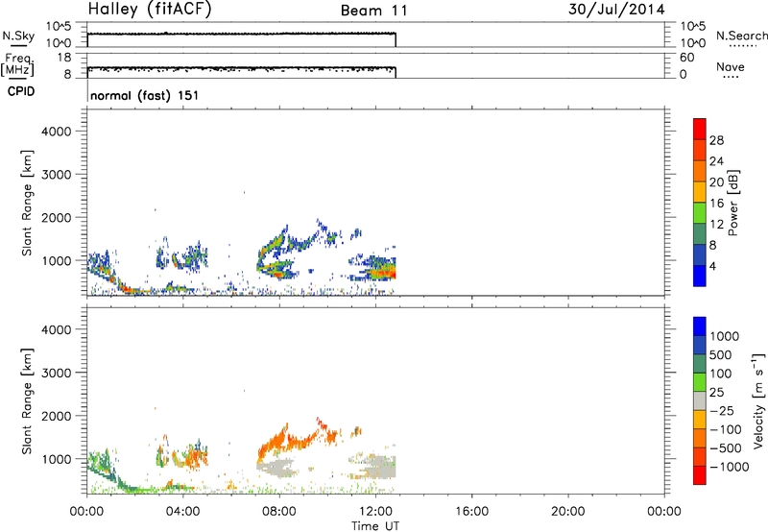The width and height of the screenshot is (768, 532).
Task: Click the 'Freq. [MHz]' axis label
Action: click(x=17, y=64)
